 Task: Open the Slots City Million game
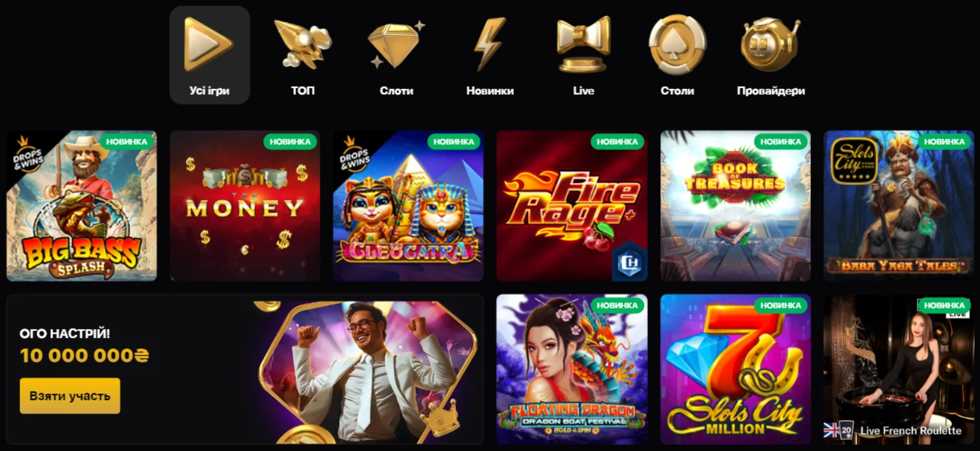735,370
